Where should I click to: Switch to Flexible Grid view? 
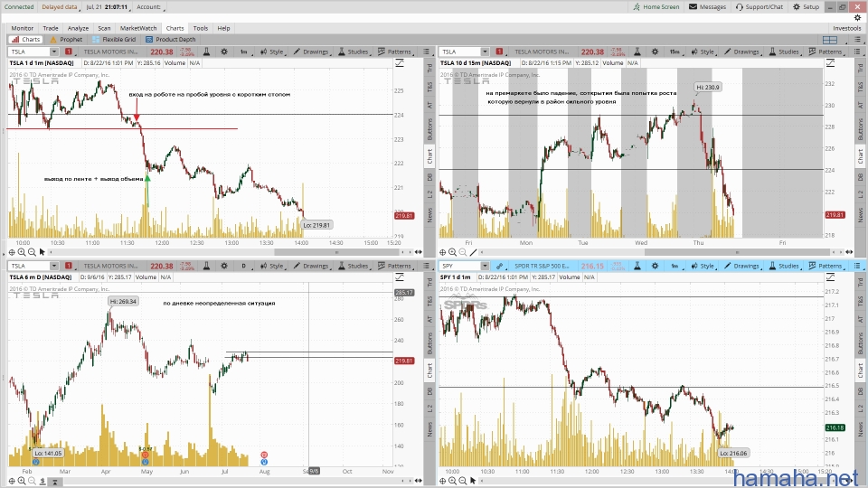[114, 39]
